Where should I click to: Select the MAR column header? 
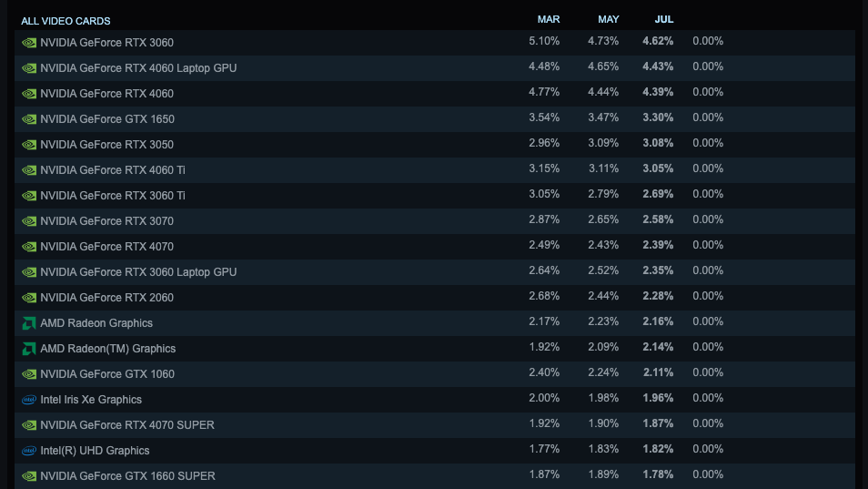549,19
